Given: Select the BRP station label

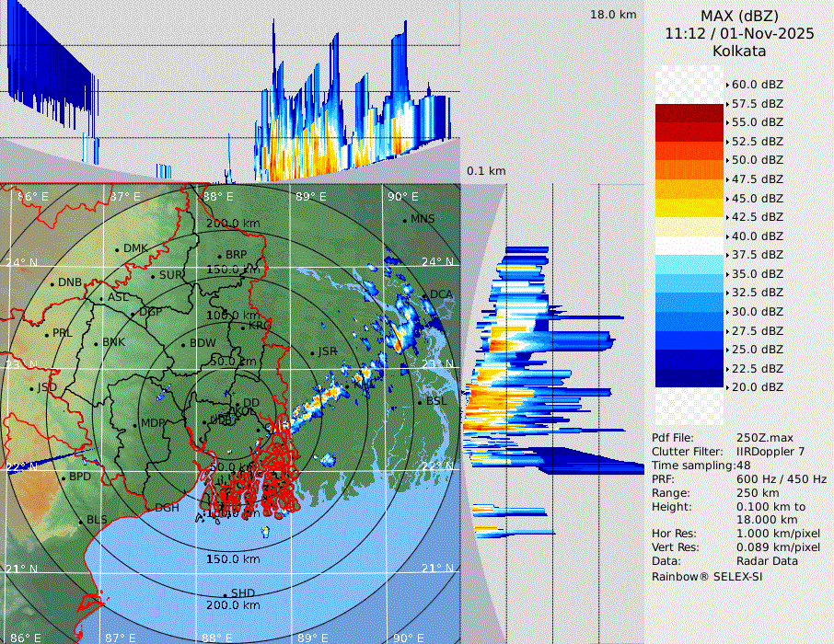Looking at the screenshot, I should click(x=237, y=255).
